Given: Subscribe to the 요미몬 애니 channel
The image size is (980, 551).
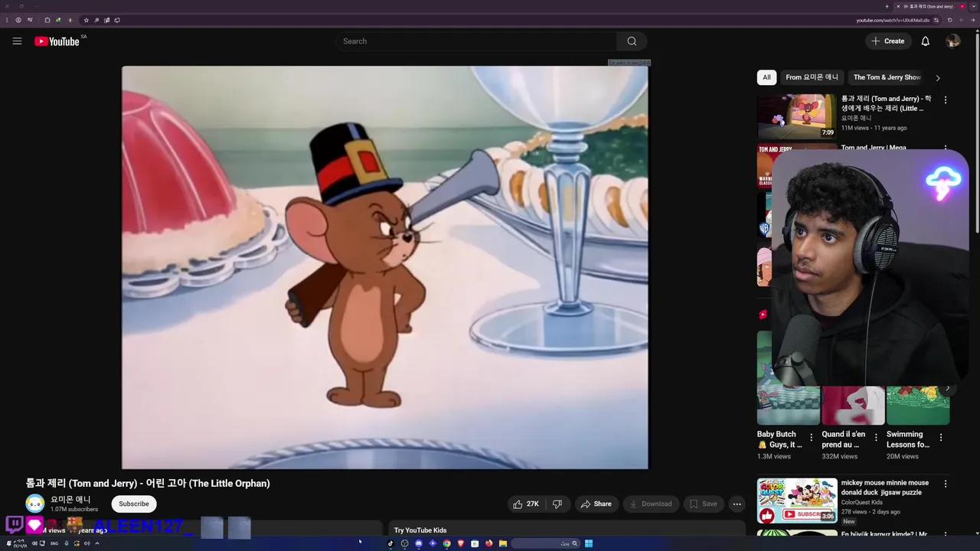Looking at the screenshot, I should point(134,504).
